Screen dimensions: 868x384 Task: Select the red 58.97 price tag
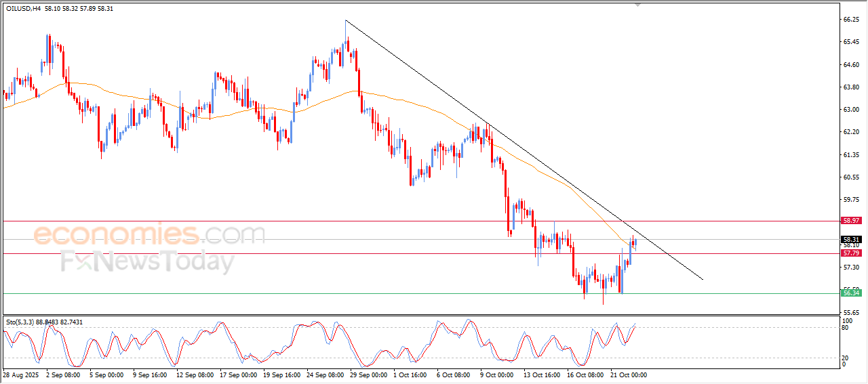coord(851,221)
